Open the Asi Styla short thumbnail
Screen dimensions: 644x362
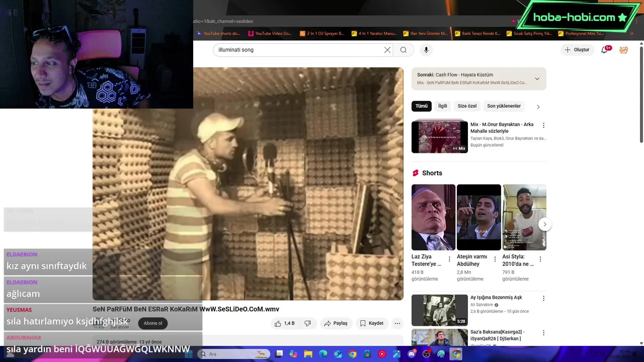[524, 217]
